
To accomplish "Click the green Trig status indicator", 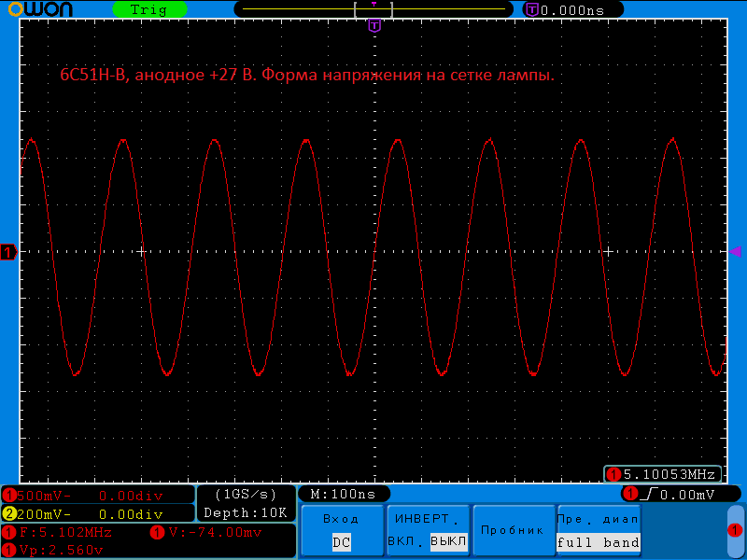I will click(x=148, y=9).
